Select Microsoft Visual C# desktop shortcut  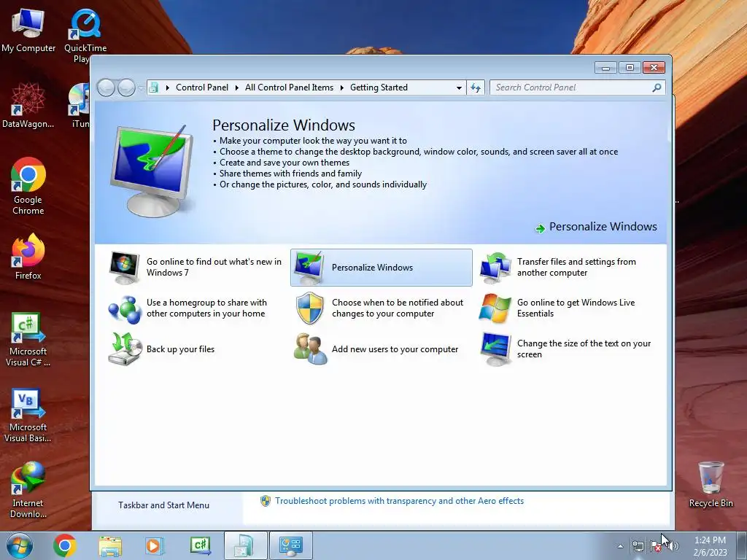point(28,339)
